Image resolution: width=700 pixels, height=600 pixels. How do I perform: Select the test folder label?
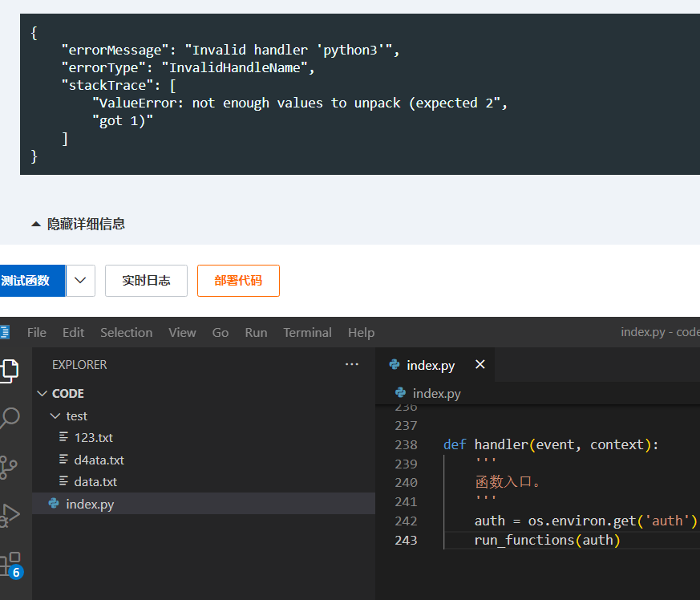[x=77, y=416]
